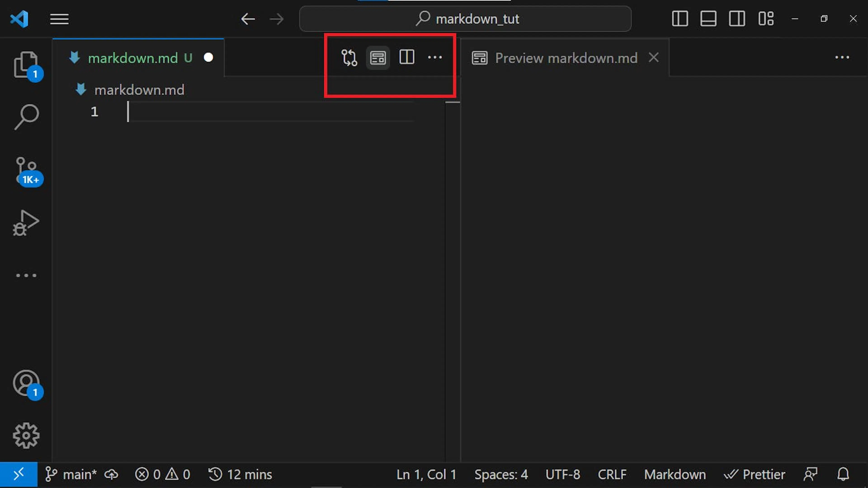Go forward with the right arrow
Screen dimensions: 868x488
coord(277,19)
